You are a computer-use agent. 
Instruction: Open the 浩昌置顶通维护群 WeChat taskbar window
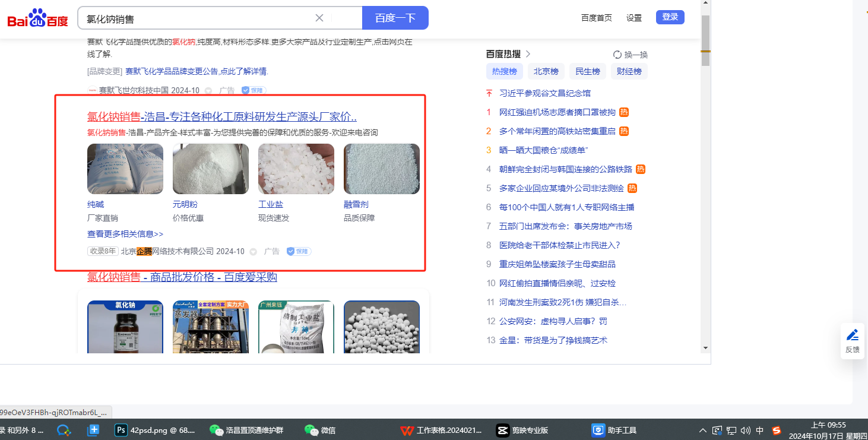pos(247,430)
